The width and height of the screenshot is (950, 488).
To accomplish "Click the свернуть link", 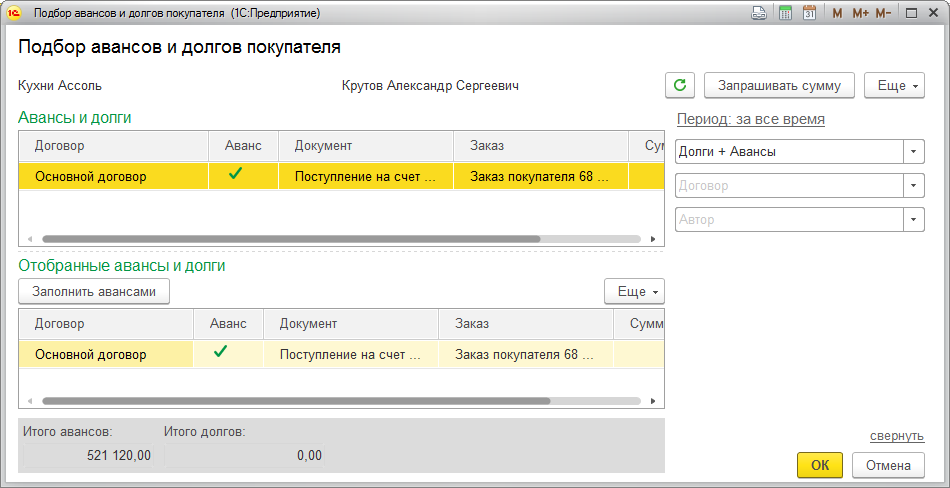I will coord(896,436).
